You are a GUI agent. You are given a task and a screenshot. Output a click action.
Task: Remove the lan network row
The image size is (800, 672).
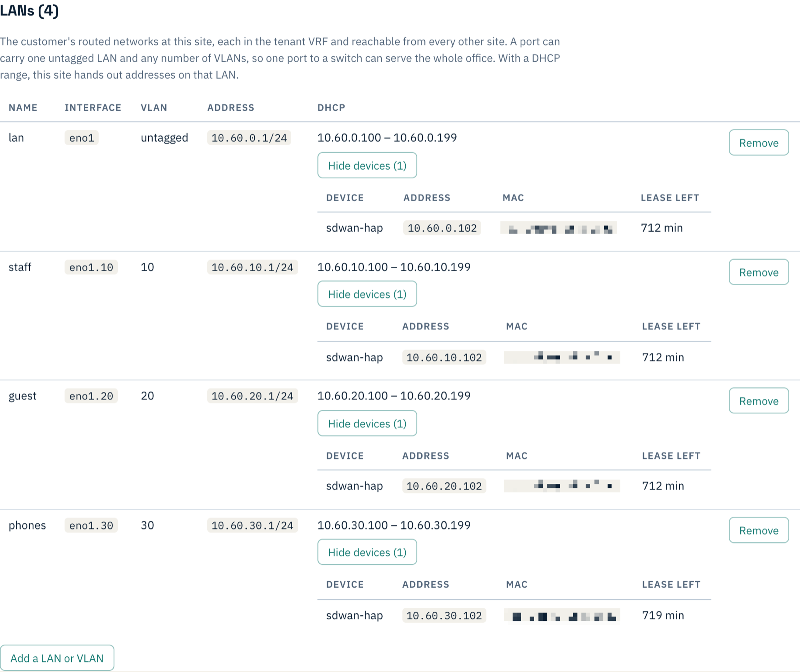click(758, 143)
